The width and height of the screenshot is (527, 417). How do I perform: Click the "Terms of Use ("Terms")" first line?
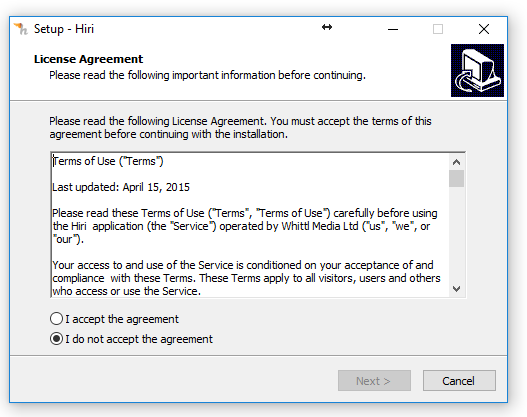pyautogui.click(x=108, y=161)
